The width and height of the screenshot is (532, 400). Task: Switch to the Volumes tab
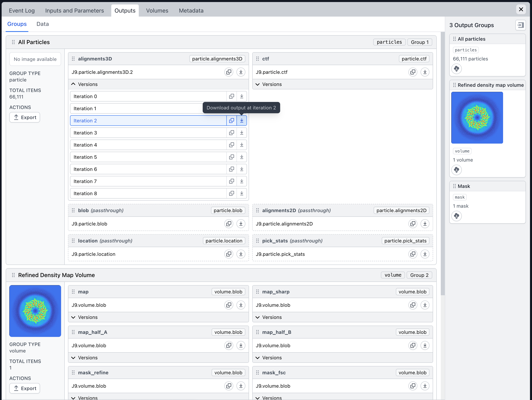[x=157, y=11]
